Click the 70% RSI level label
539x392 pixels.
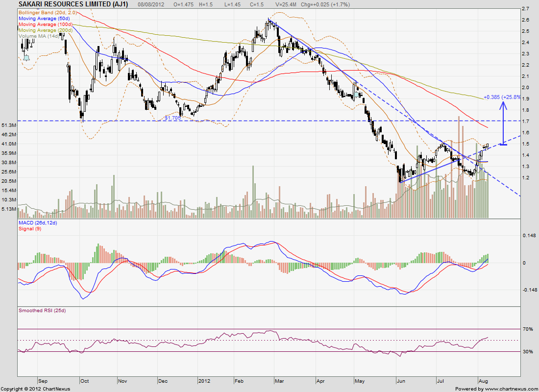[528, 329]
